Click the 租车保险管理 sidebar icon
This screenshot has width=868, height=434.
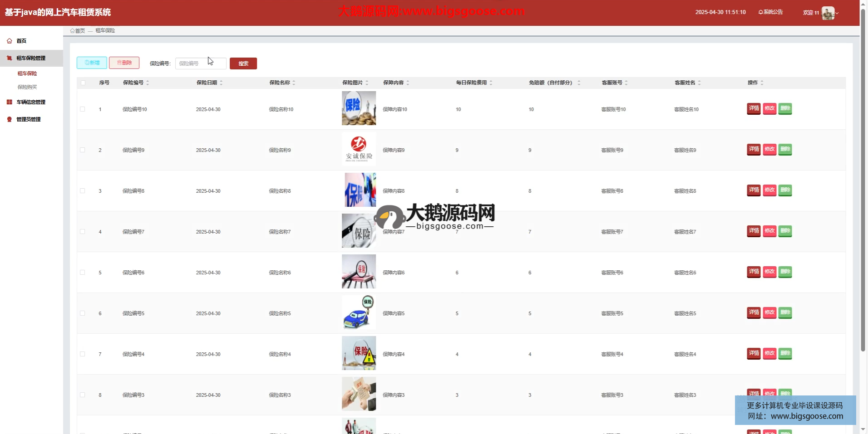coord(9,58)
